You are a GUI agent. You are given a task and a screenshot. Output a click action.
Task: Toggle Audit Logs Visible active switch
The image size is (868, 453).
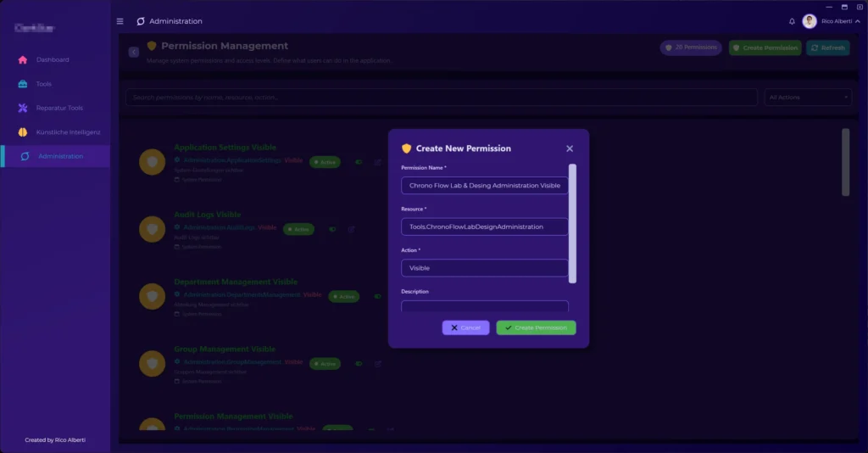pos(332,229)
